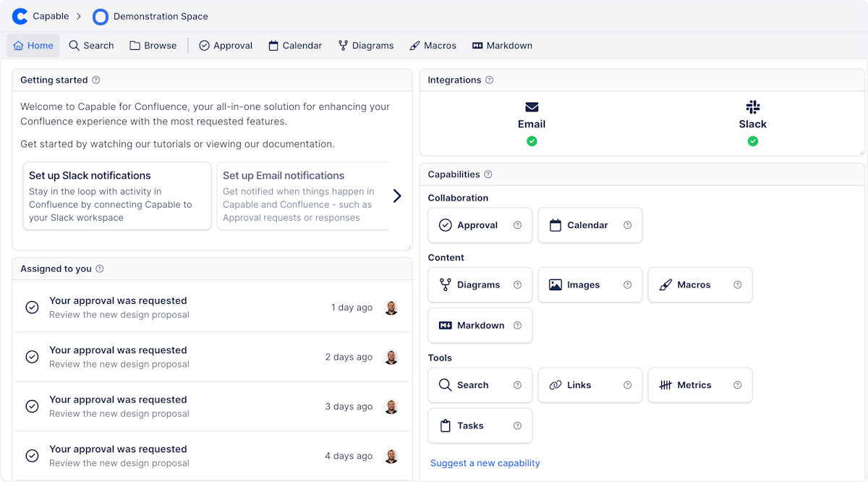
Task: Open the Tasks capability card
Action: [x=480, y=426]
